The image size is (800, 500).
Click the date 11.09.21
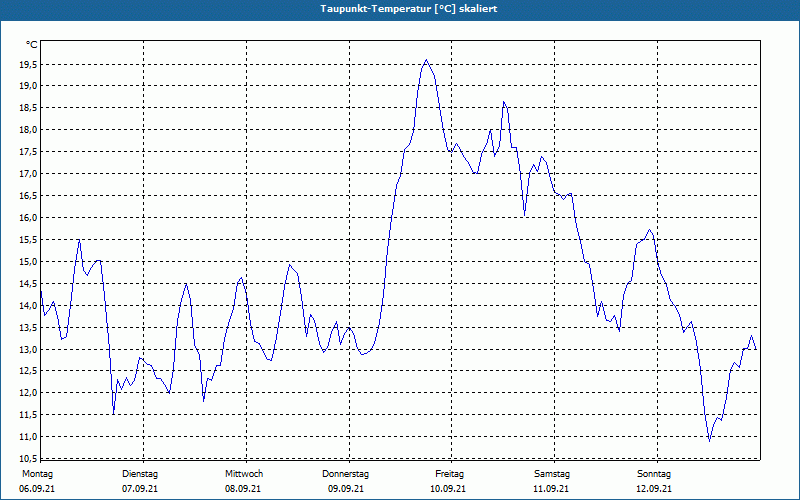pyautogui.click(x=551, y=489)
